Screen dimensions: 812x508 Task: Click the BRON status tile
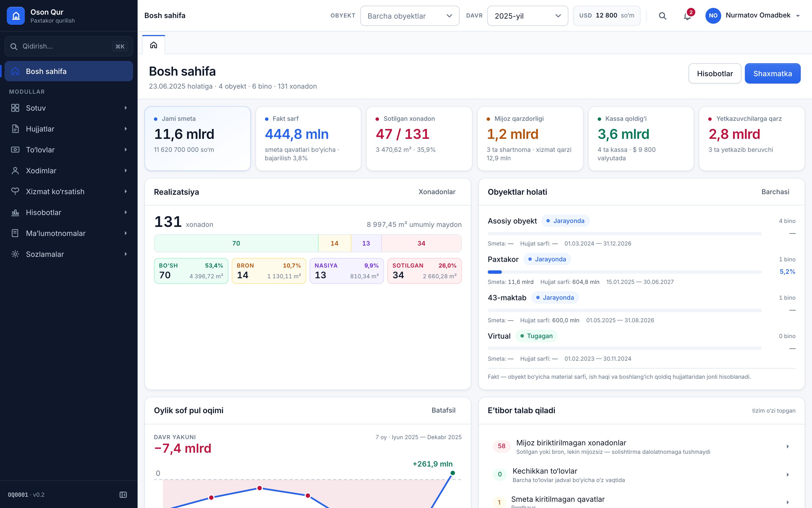[x=269, y=271]
